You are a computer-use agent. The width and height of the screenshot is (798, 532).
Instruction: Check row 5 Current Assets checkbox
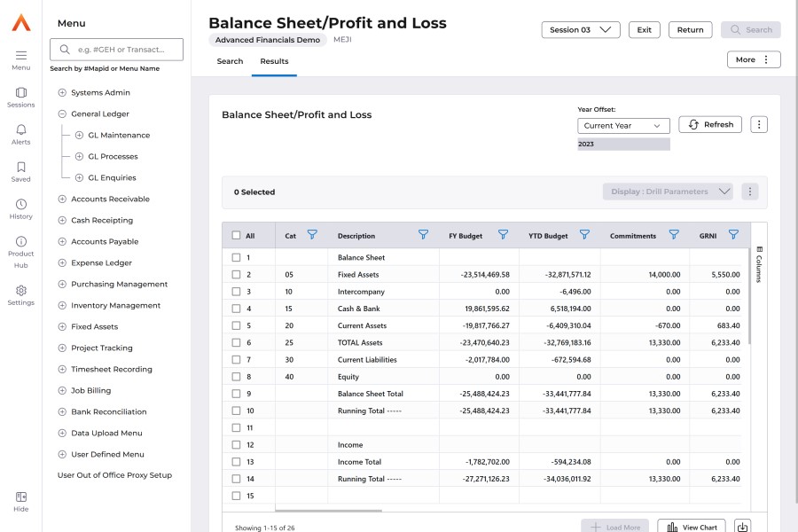pyautogui.click(x=236, y=325)
